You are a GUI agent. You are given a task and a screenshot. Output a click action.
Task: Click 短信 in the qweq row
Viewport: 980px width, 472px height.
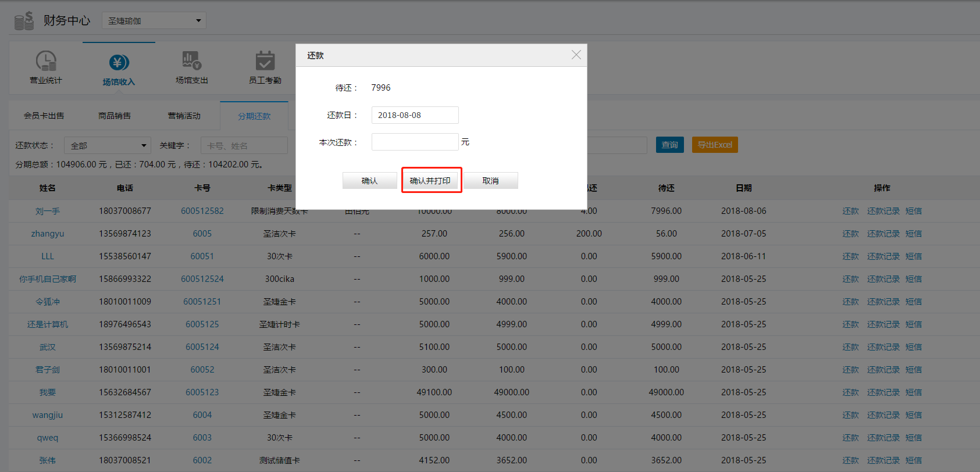click(914, 438)
